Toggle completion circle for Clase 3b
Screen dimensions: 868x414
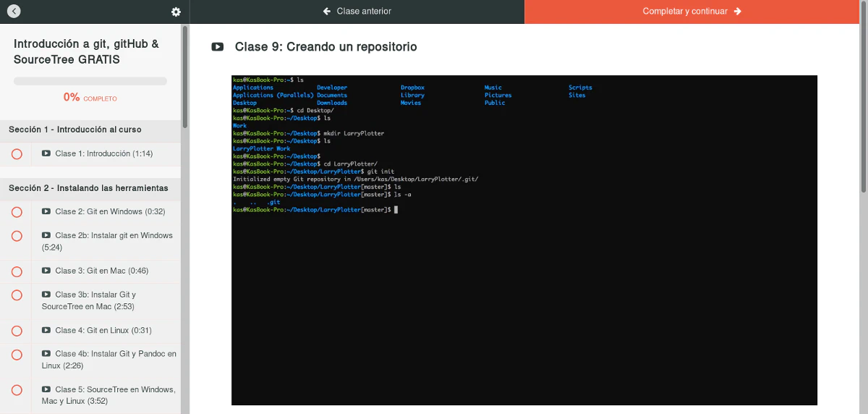tap(17, 295)
